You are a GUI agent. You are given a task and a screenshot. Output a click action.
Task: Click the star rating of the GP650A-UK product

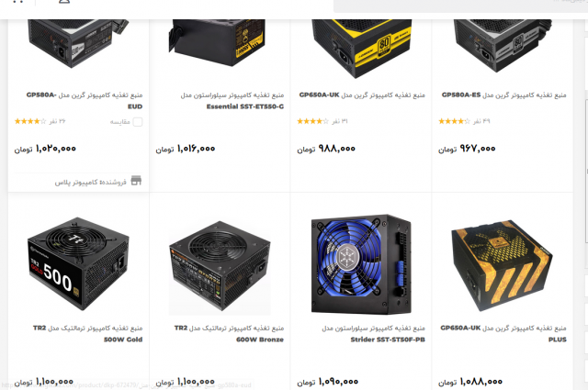[x=312, y=121]
